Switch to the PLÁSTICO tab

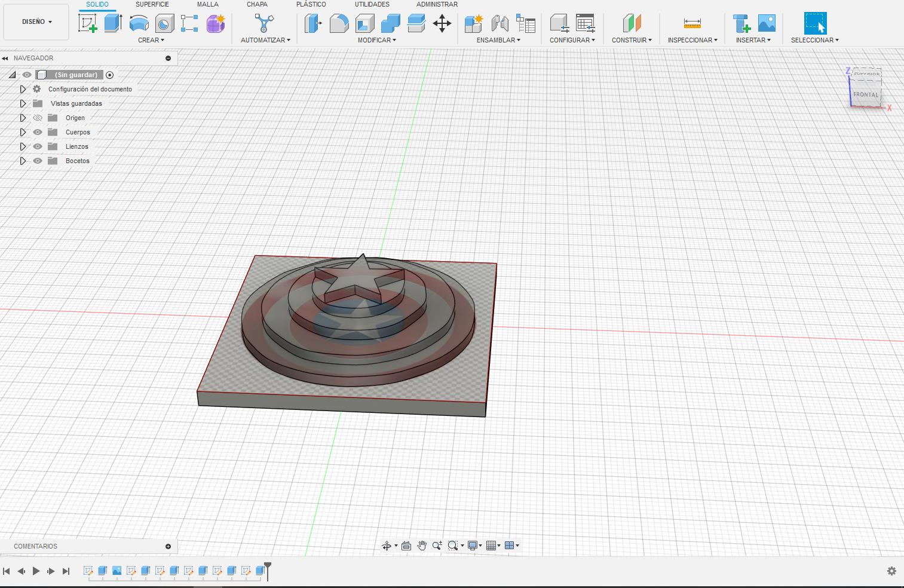pos(311,4)
